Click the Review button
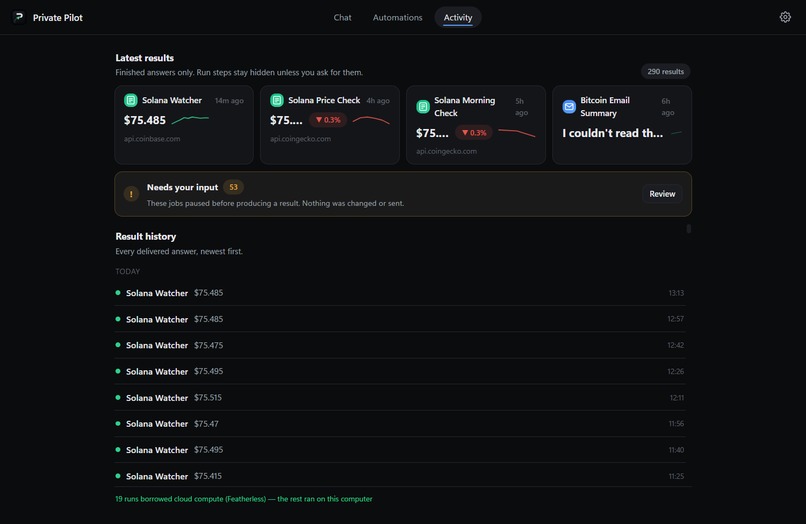 click(662, 194)
